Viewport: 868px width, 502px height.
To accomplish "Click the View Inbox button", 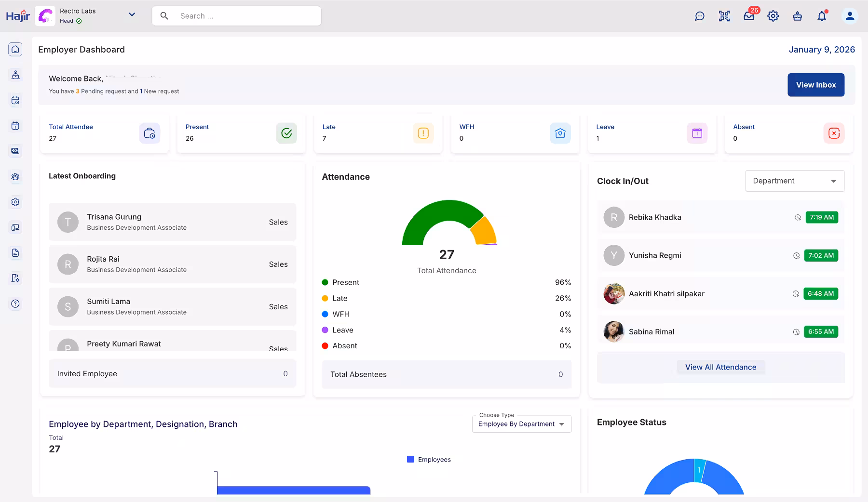I will pos(815,84).
